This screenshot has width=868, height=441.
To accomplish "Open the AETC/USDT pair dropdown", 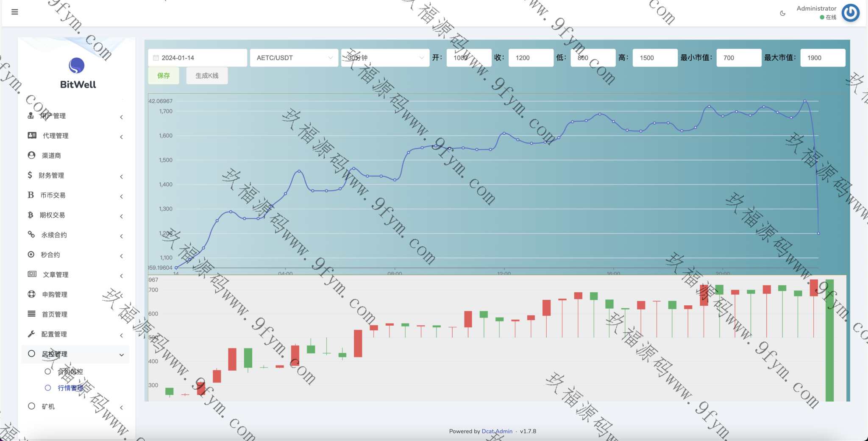I will 294,58.
